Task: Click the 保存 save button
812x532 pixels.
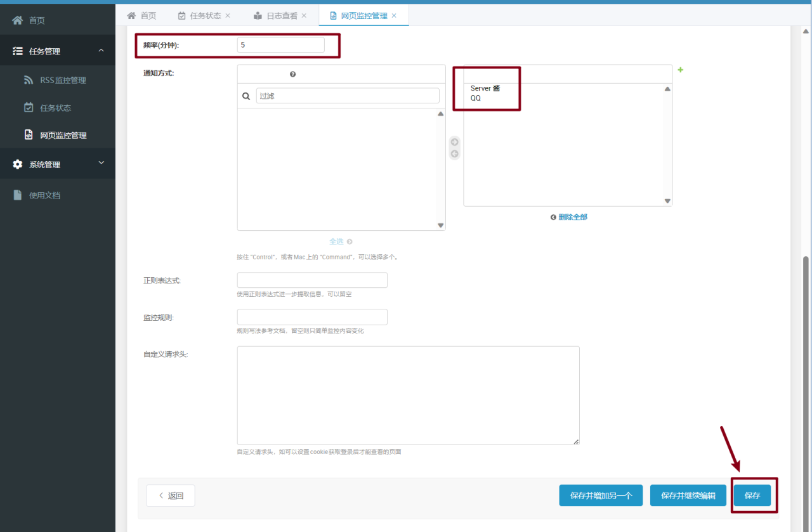Action: [752, 495]
